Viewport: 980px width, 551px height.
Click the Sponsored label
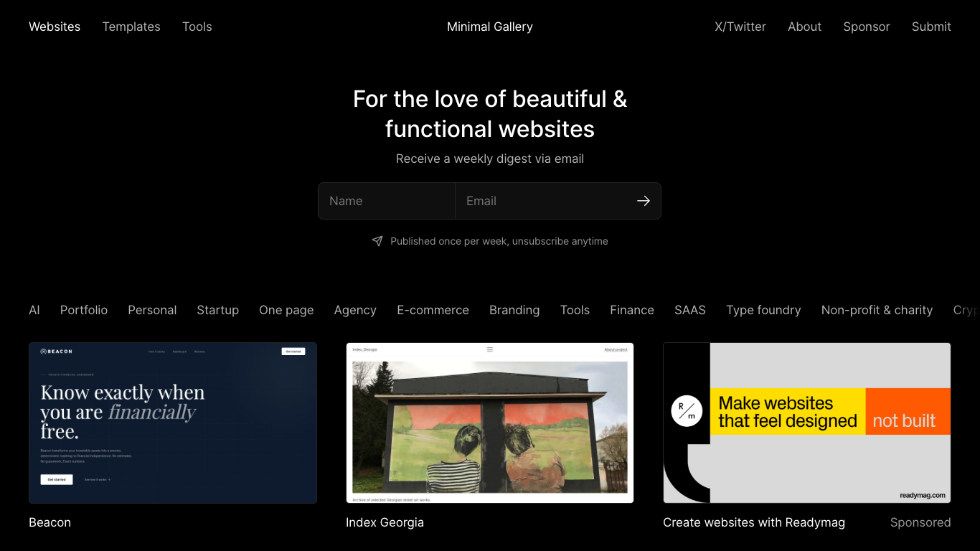[x=920, y=522]
